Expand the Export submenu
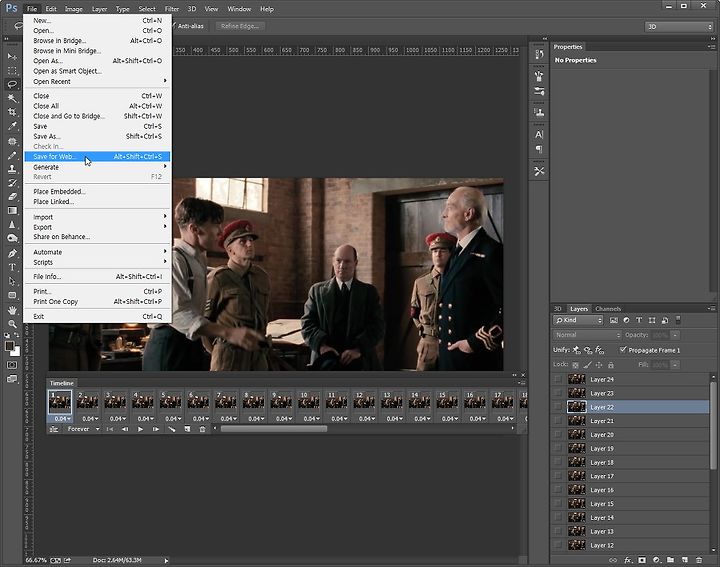 coord(97,227)
